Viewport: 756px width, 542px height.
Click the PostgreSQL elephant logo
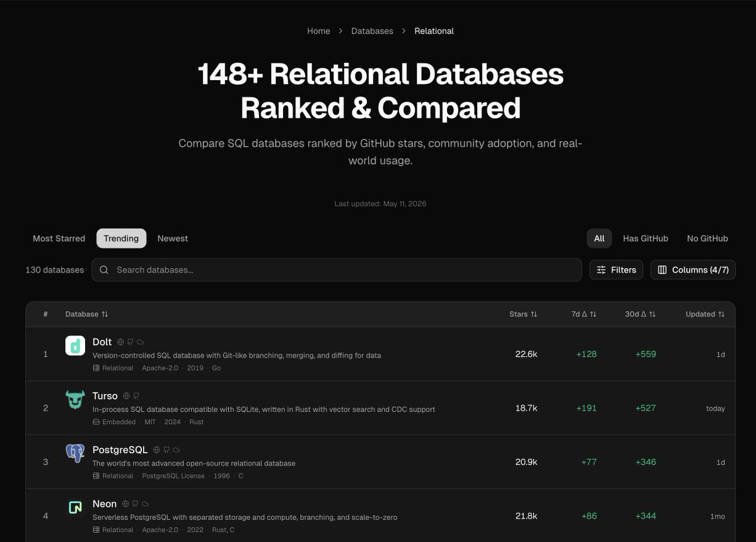pyautogui.click(x=75, y=453)
